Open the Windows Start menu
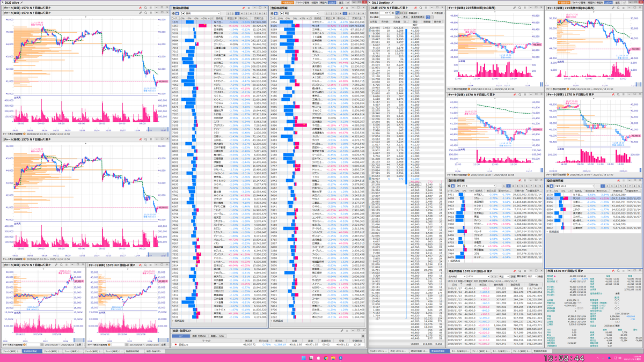This screenshot has height=362, width=644. [x=303, y=357]
